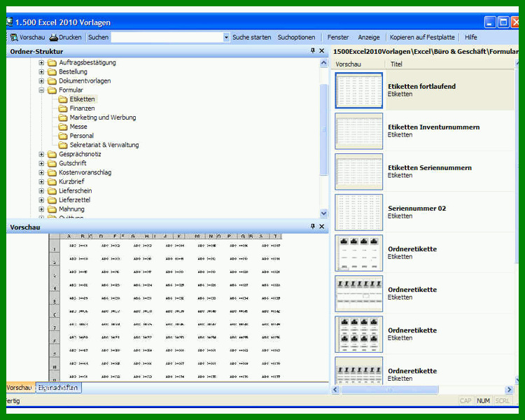Click the Auftragsbestätigung folder icon
Image resolution: width=525 pixels, height=420 pixels.
(52, 62)
